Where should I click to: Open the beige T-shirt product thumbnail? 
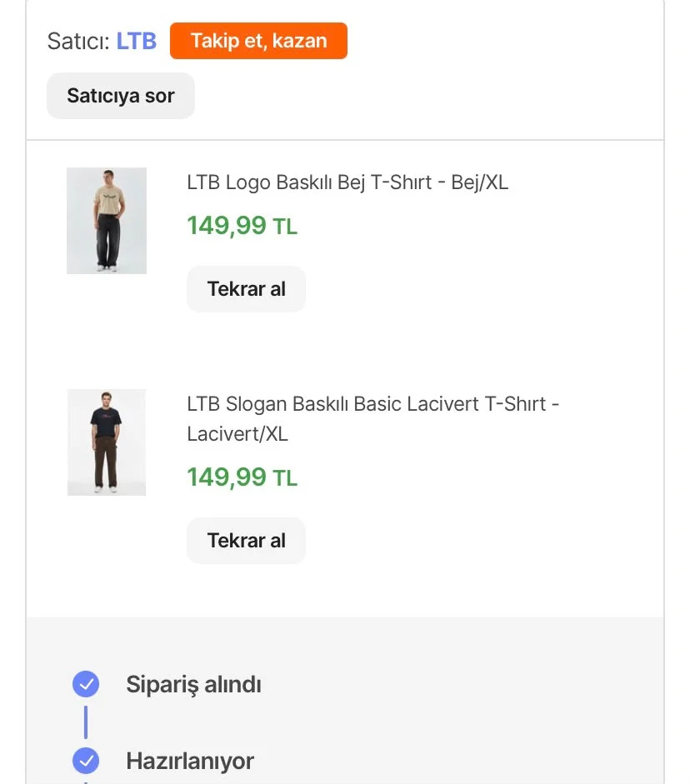(107, 221)
